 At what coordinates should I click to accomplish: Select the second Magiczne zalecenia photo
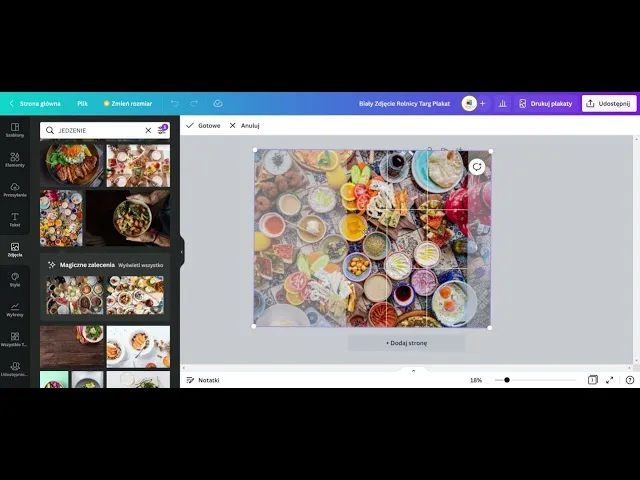coord(135,295)
